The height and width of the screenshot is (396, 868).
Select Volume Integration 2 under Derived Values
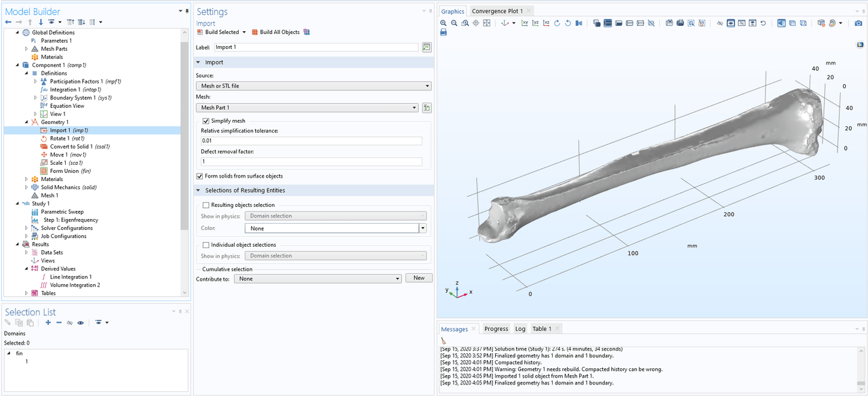70,285
